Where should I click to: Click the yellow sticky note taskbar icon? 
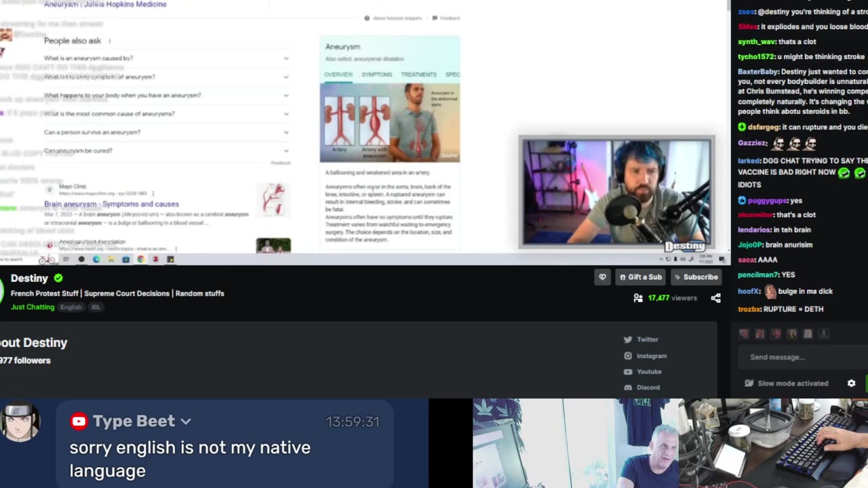[170, 260]
